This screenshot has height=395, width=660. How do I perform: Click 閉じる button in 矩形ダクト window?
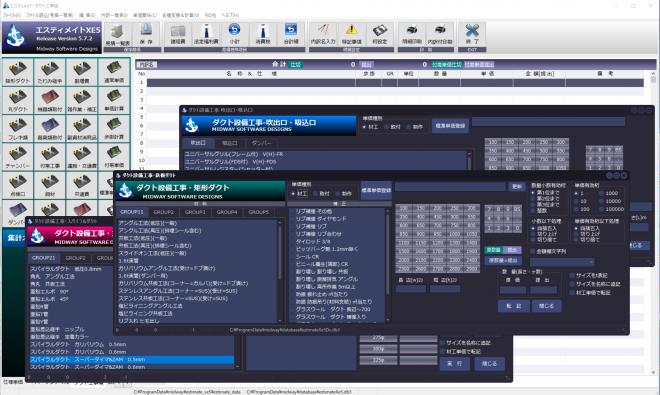(x=546, y=306)
